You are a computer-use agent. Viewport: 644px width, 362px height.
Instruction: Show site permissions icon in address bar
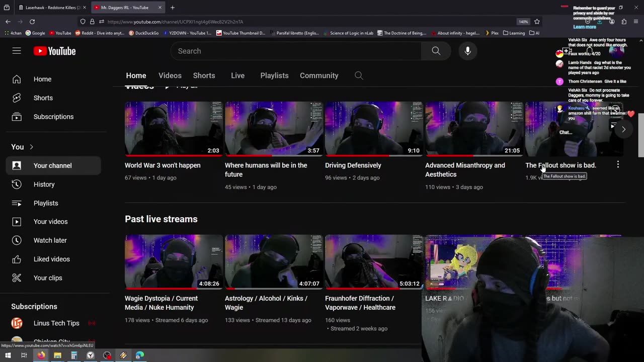(x=101, y=22)
